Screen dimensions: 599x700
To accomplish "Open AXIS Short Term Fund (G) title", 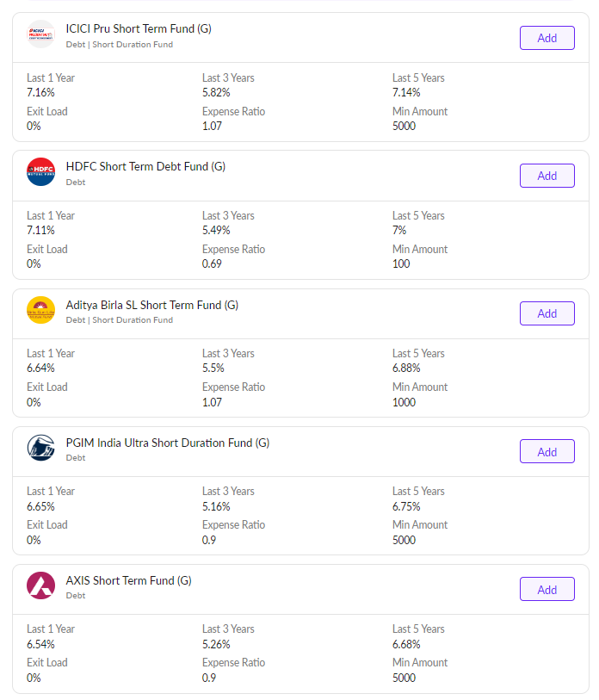I will (128, 580).
